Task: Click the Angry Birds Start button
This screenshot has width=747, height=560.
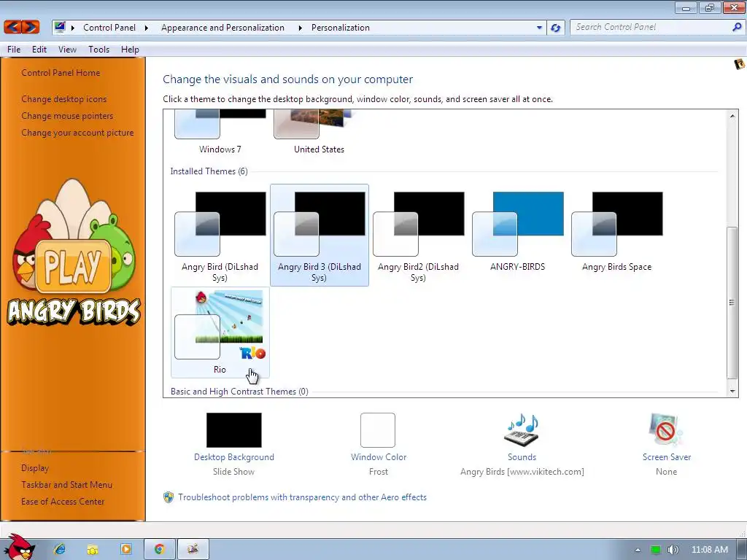Action: point(18,547)
